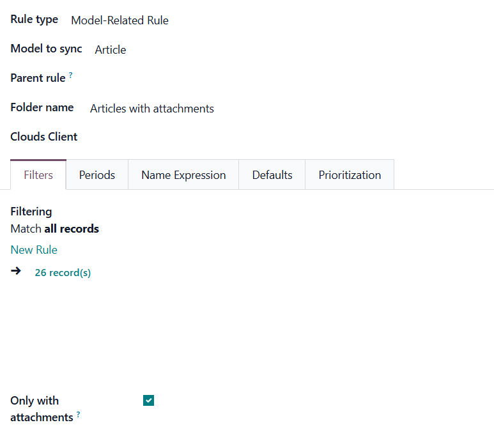The width and height of the screenshot is (494, 448).
Task: Open the empty Parent rule dropdown field
Action: coord(192,78)
